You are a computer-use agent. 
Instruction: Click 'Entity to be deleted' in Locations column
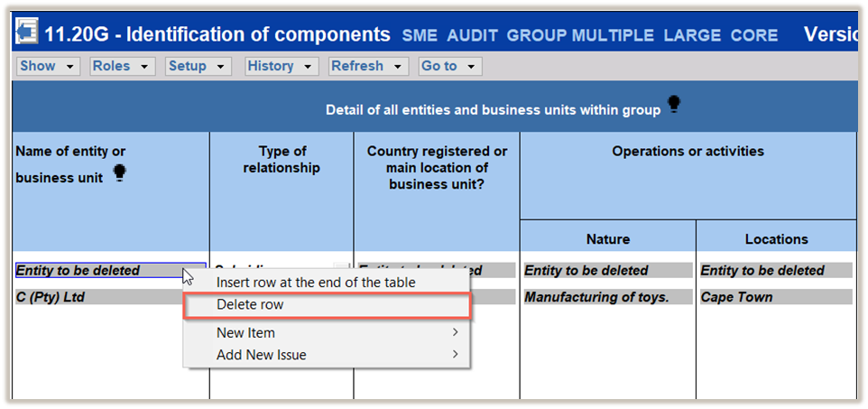(775, 270)
